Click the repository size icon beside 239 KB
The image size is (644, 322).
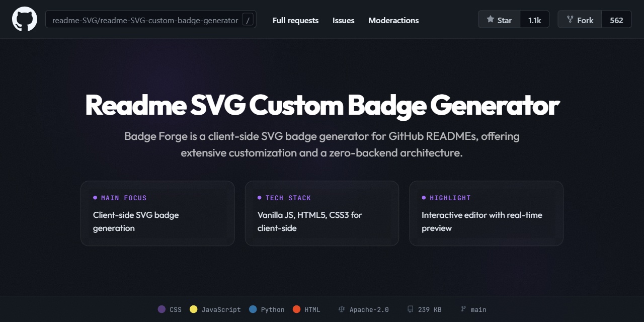[x=410, y=309]
